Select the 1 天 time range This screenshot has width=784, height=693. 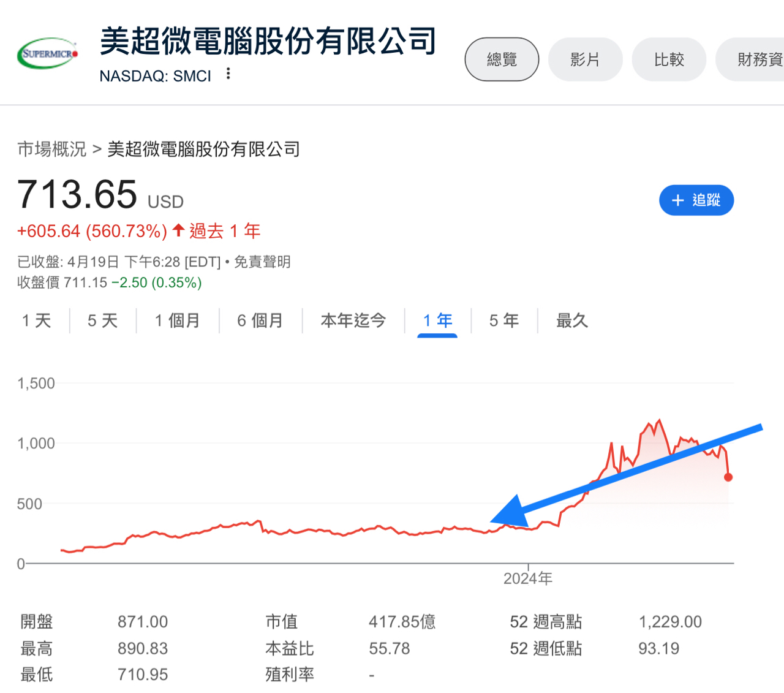pos(37,320)
